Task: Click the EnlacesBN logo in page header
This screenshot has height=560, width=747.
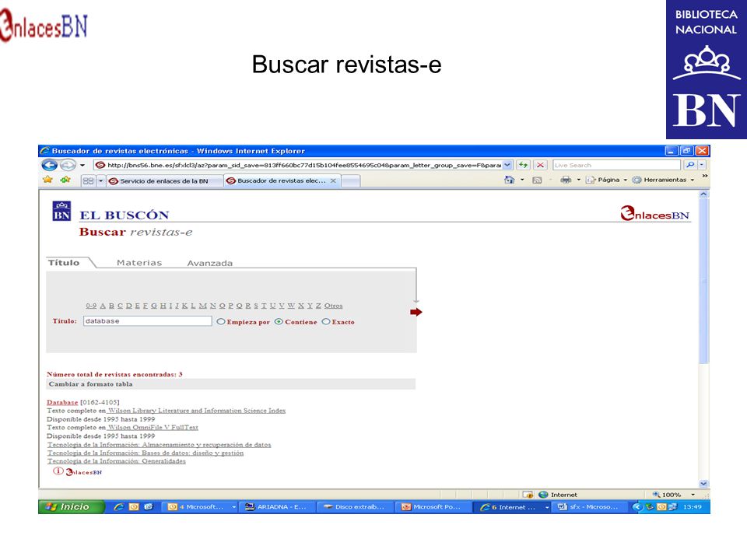Action: 654,214
